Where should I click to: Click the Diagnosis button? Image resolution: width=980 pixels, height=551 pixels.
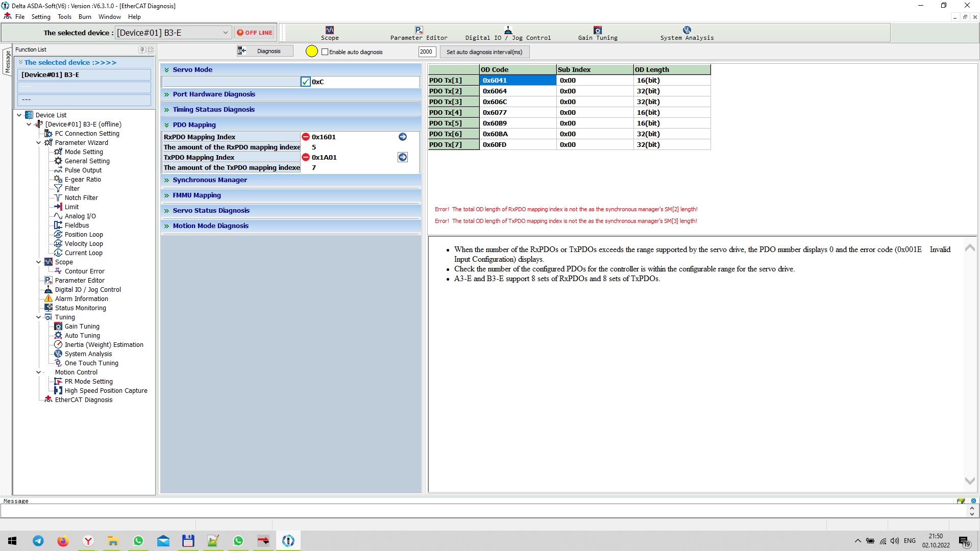pyautogui.click(x=265, y=51)
